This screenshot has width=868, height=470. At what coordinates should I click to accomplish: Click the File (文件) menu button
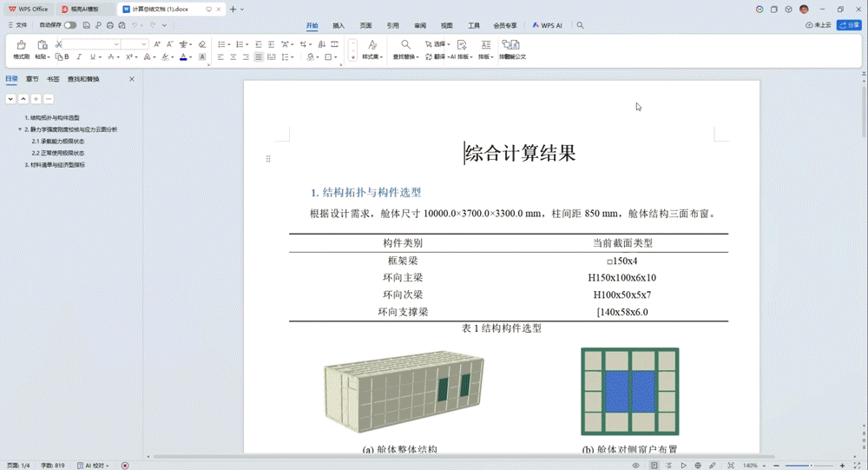pos(17,25)
